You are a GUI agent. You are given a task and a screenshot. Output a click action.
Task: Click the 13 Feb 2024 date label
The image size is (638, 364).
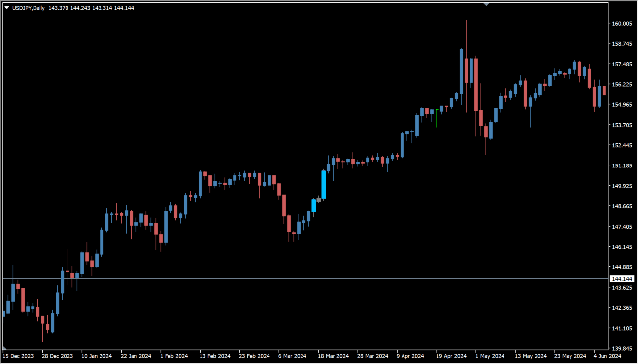(x=215, y=356)
